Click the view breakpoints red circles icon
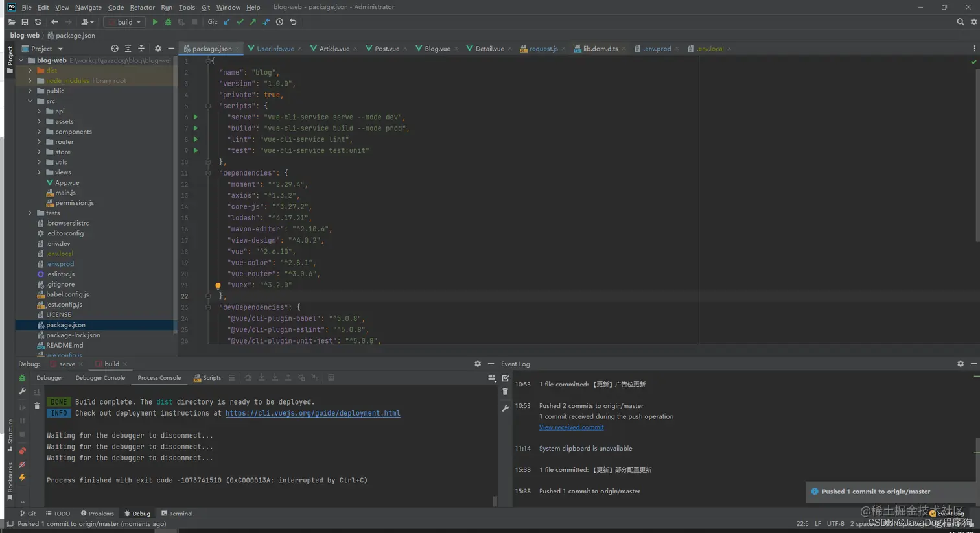Image resolution: width=980 pixels, height=533 pixels. (x=23, y=451)
